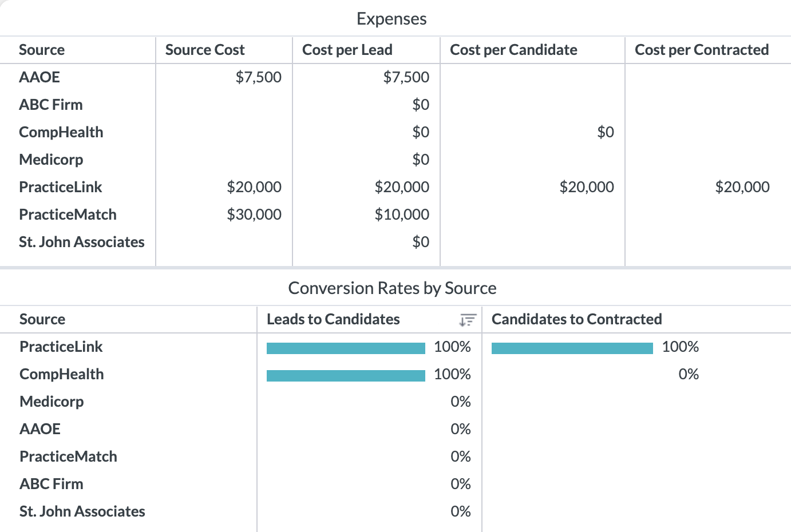This screenshot has width=791, height=532.
Task: Select St. John Associates in Conversion Rates table
Action: (x=82, y=511)
